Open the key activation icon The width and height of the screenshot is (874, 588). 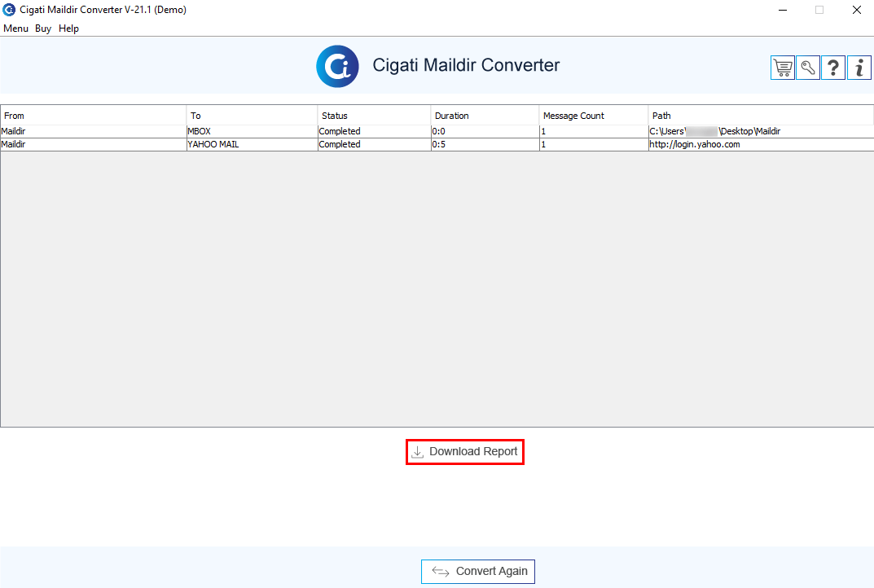click(808, 68)
